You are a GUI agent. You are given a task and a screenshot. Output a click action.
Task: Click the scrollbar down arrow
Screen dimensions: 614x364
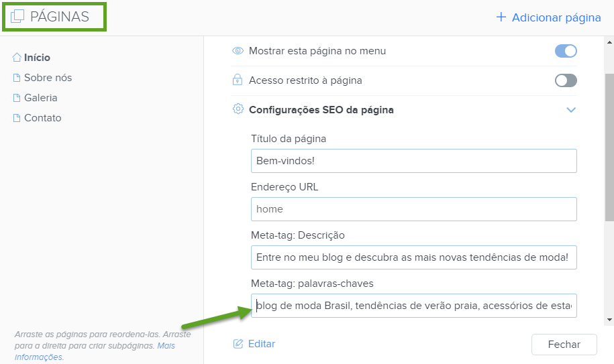click(610, 320)
